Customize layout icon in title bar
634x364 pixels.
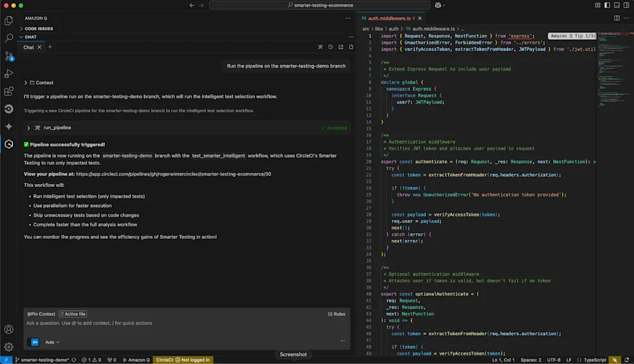tap(597, 5)
